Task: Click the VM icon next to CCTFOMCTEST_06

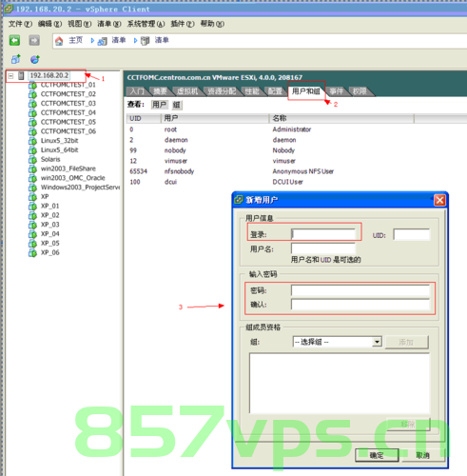Action: pyautogui.click(x=32, y=131)
